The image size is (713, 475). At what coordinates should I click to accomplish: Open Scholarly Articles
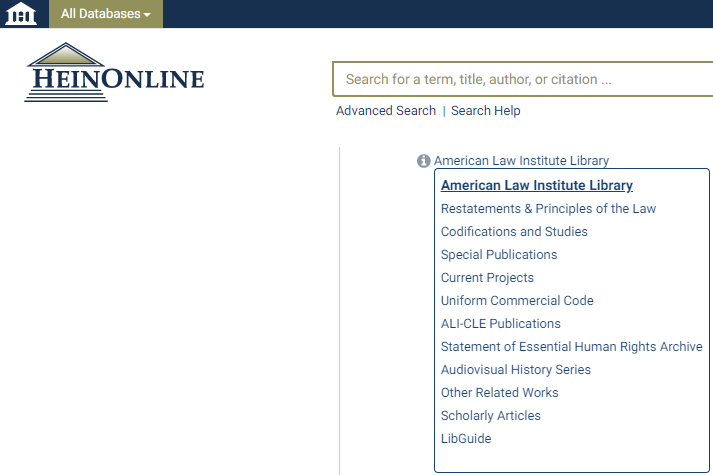[x=491, y=415]
